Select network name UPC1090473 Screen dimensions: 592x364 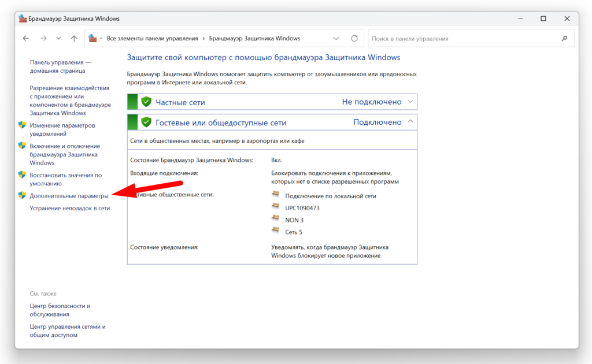pos(302,208)
